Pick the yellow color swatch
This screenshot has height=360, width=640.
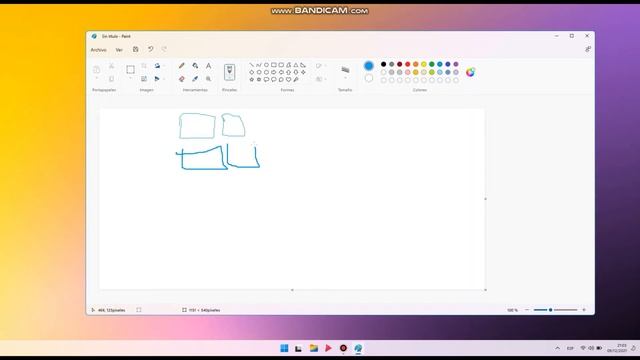424,64
